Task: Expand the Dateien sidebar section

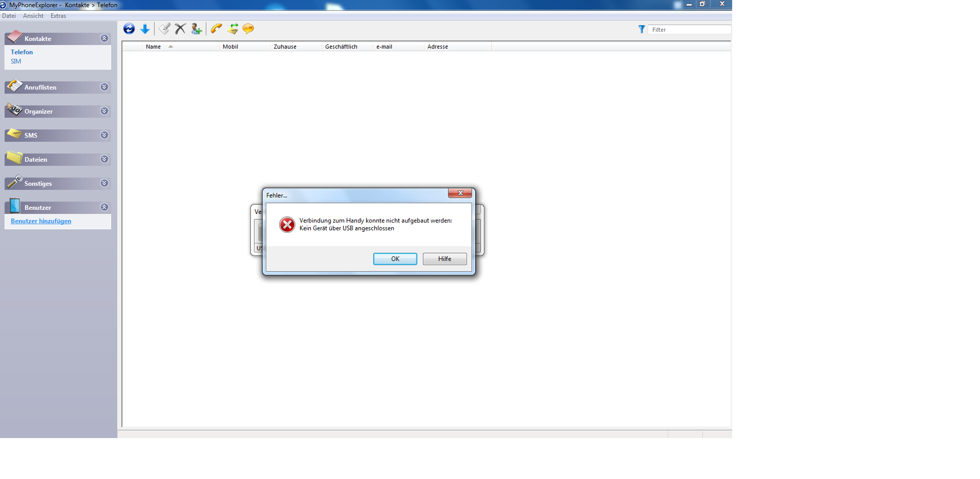Action: pyautogui.click(x=104, y=159)
